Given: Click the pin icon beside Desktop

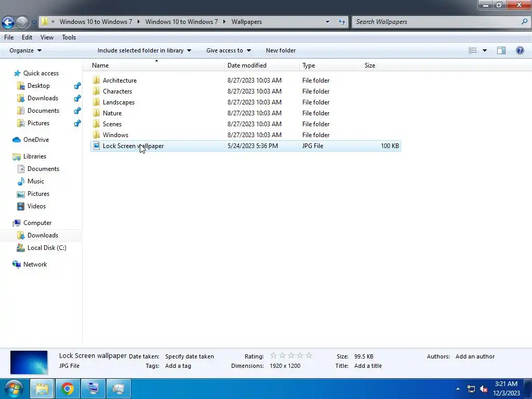Looking at the screenshot, I should click(77, 86).
